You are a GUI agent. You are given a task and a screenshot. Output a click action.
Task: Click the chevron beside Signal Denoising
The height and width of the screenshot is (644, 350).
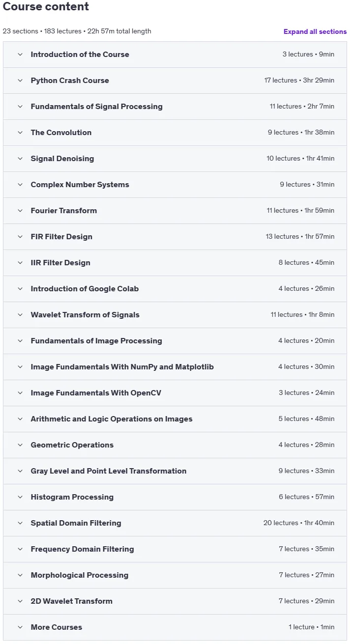tap(20, 159)
